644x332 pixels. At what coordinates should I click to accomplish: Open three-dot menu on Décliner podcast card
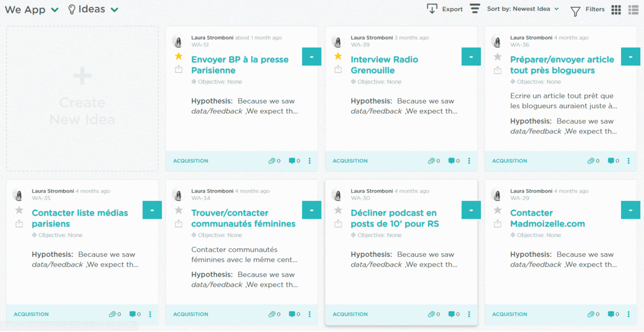coord(469,314)
